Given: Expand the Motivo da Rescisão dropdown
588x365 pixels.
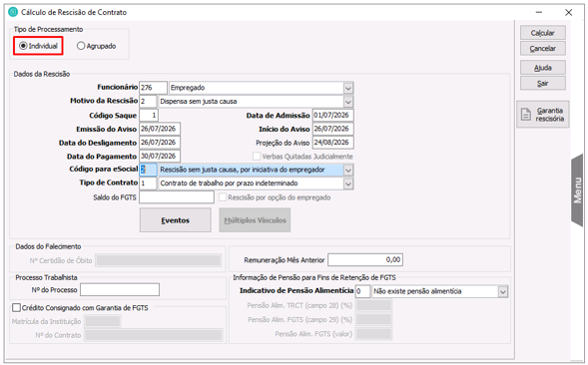Looking at the screenshot, I should coord(348,102).
